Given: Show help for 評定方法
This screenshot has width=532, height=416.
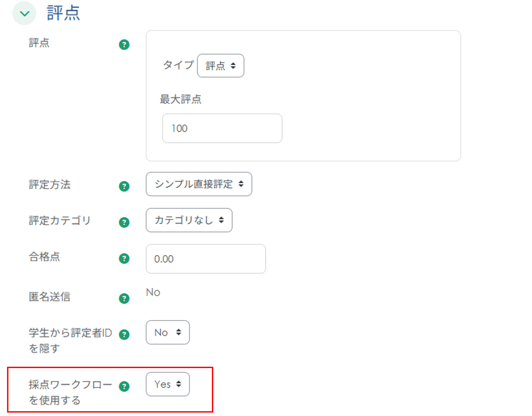Looking at the screenshot, I should tap(124, 186).
